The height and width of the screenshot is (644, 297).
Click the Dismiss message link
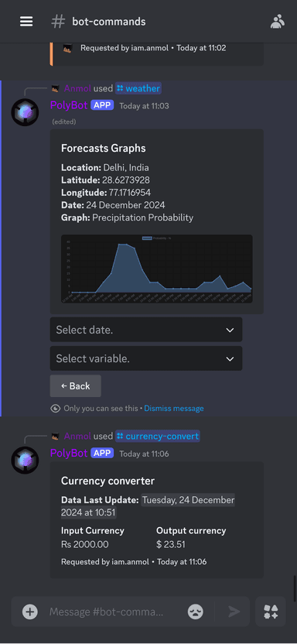174,408
